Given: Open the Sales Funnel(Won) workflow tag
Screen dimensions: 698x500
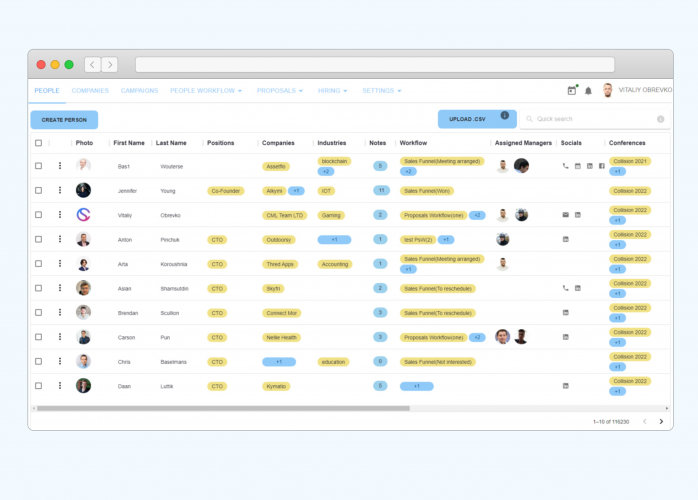Looking at the screenshot, I should (426, 191).
